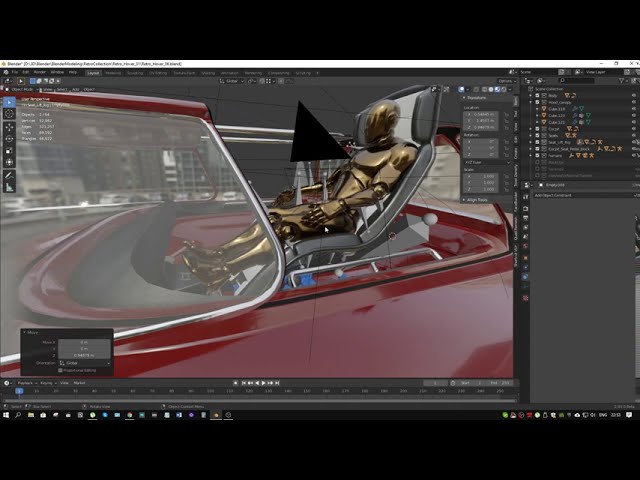Click the Move Z value field
This screenshot has width=640, height=480.
(x=84, y=355)
